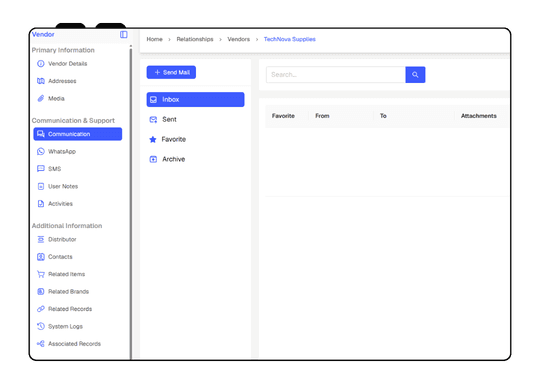
Task: Click the Sent mail icon
Action: pyautogui.click(x=153, y=120)
